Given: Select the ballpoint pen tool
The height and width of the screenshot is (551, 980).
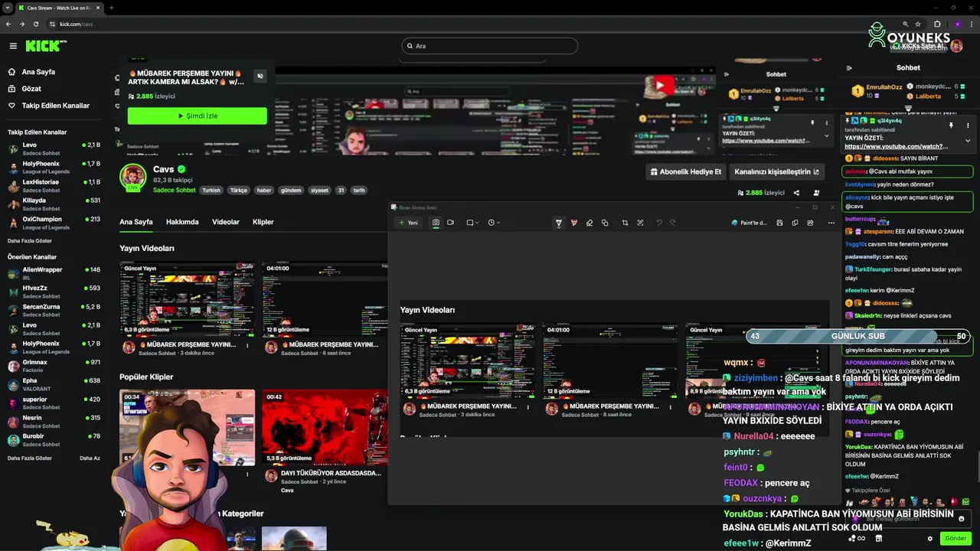Looking at the screenshot, I should point(558,223).
